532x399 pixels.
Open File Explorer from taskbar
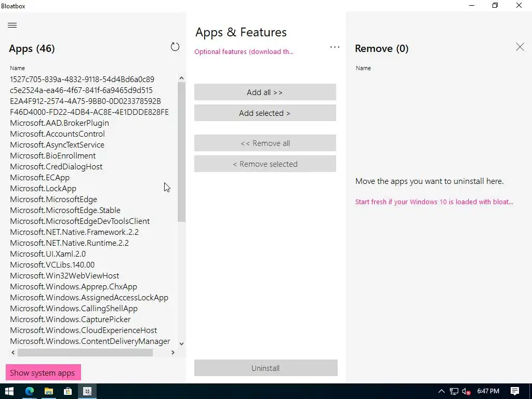[48, 391]
